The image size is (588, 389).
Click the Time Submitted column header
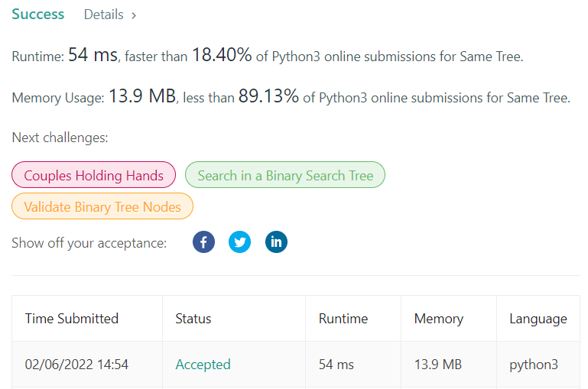coord(72,319)
